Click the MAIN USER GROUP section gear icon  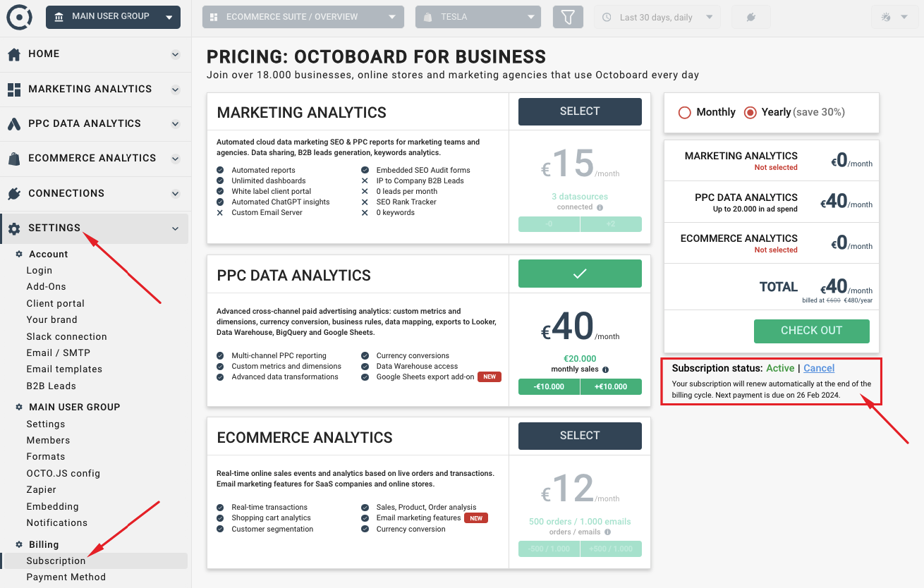[20, 407]
